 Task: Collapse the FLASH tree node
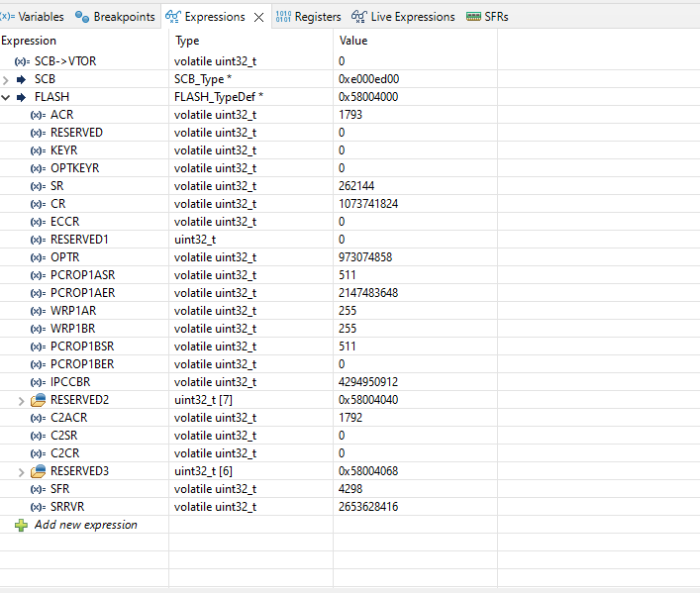5,97
